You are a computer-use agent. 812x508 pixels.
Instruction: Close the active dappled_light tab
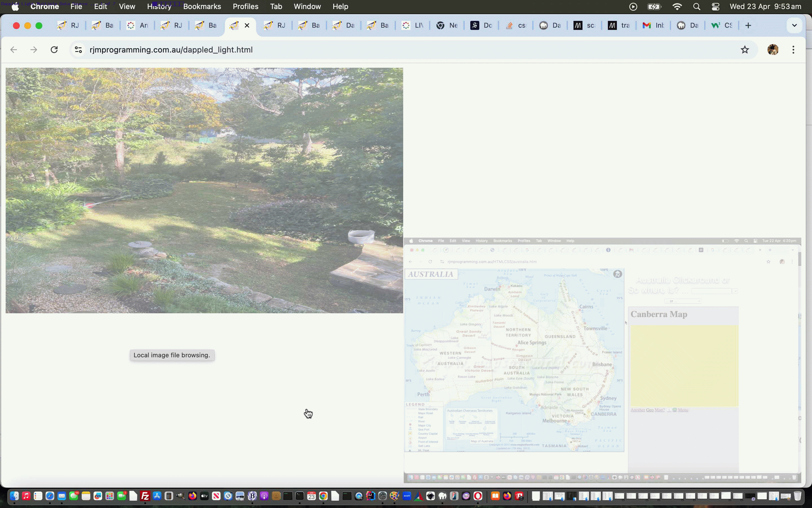tap(247, 25)
